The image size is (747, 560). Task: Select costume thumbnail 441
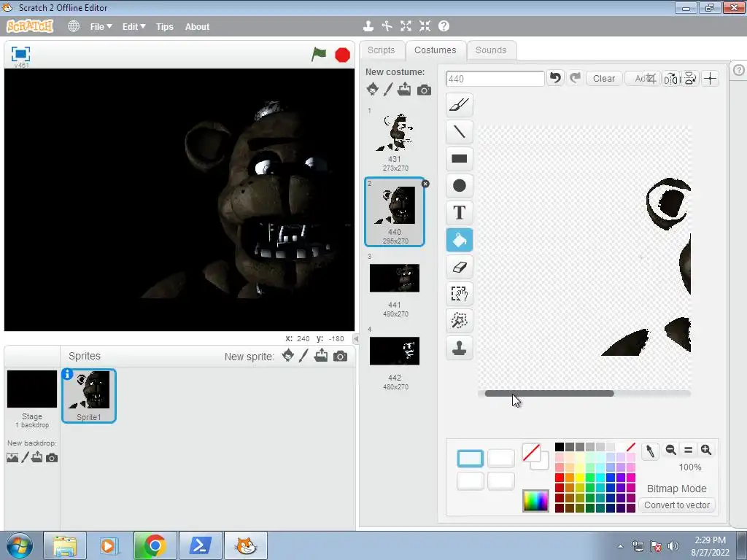pyautogui.click(x=395, y=286)
